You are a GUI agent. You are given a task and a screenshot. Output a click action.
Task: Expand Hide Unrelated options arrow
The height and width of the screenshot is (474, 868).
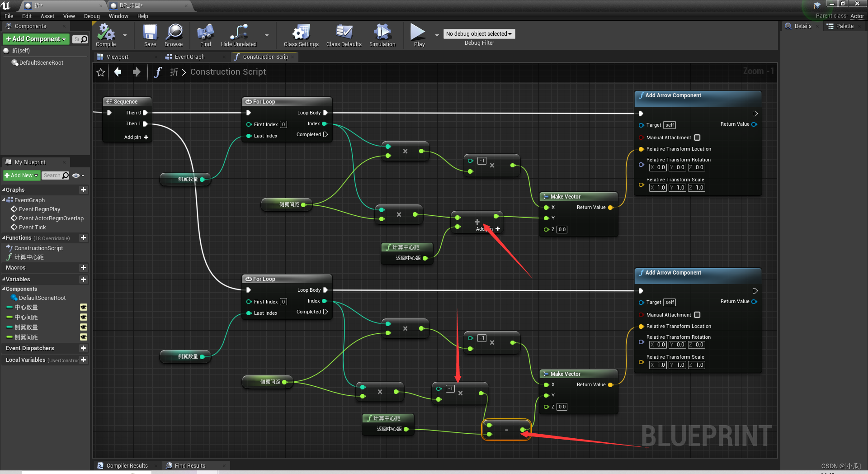coord(267,35)
